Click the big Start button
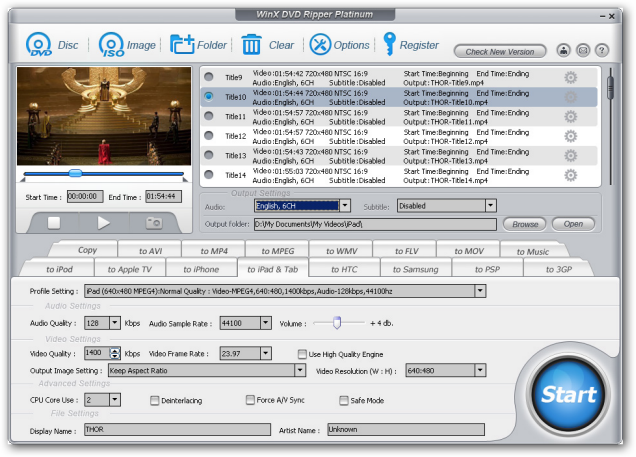 (568, 395)
